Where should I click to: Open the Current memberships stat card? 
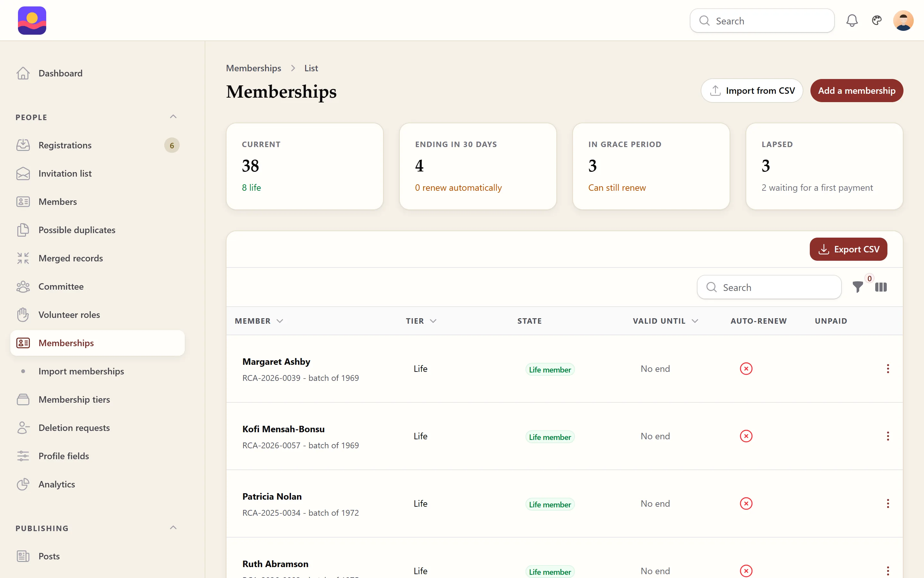[x=305, y=166]
